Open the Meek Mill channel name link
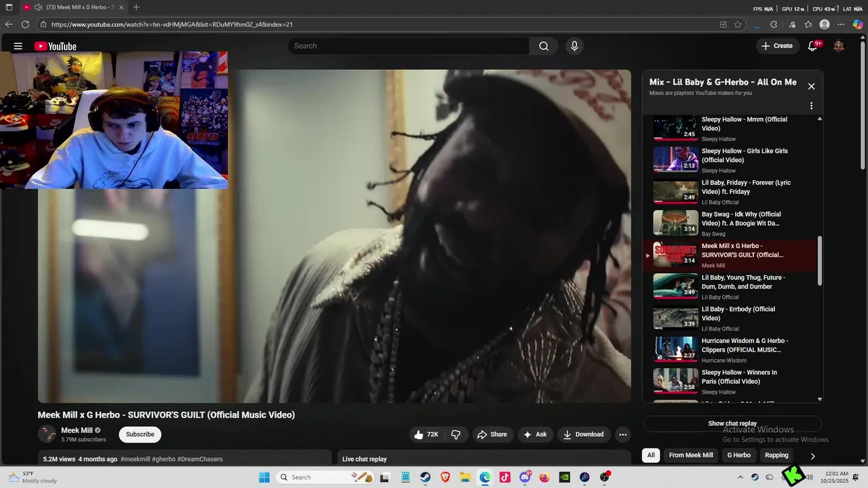This screenshot has width=868, height=488. pyautogui.click(x=77, y=430)
